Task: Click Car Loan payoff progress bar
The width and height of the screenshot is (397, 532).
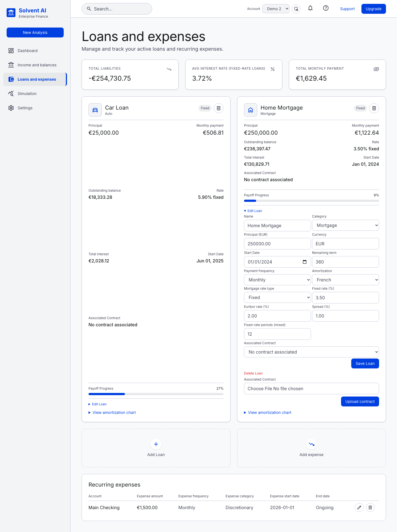Action: pyautogui.click(x=156, y=394)
